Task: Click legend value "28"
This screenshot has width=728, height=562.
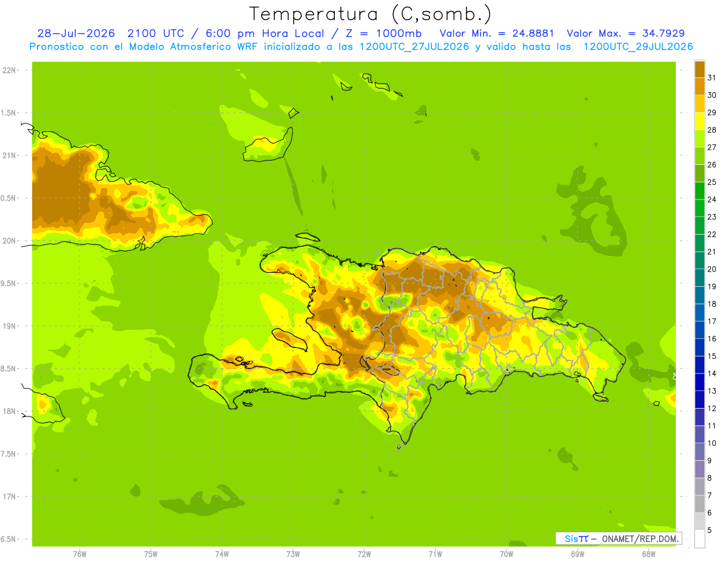Action: 712,130
